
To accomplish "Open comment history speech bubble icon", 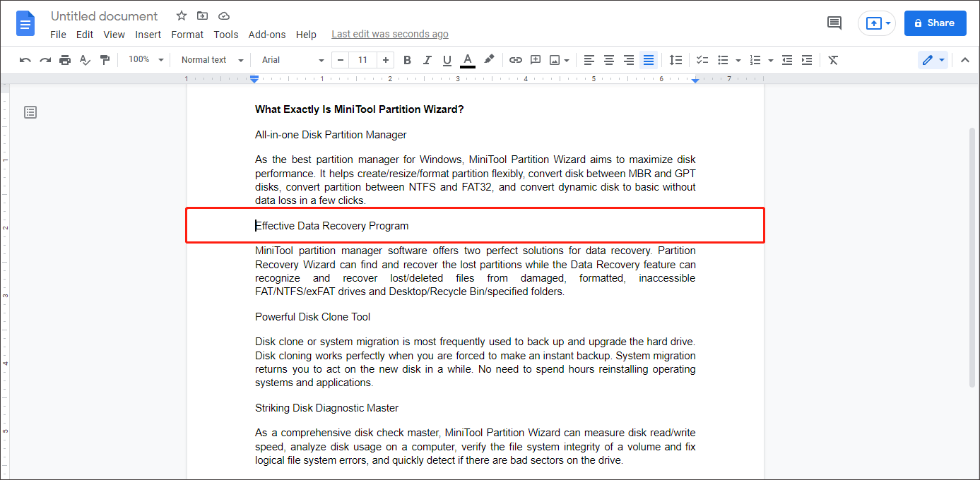I will click(x=834, y=23).
